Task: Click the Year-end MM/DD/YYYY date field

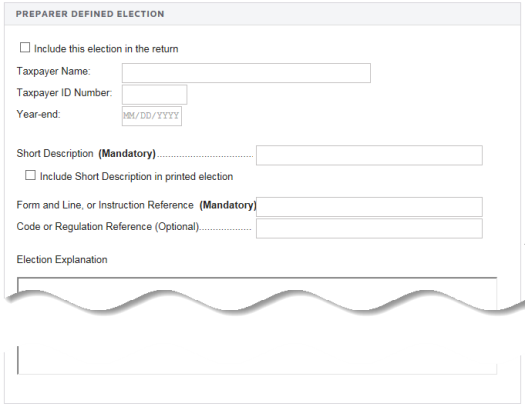Action: click(x=152, y=116)
